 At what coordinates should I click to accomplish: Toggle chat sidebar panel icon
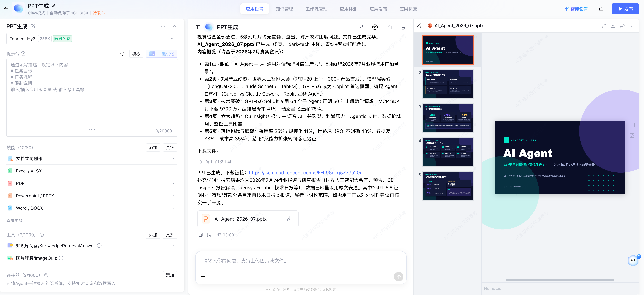click(198, 27)
